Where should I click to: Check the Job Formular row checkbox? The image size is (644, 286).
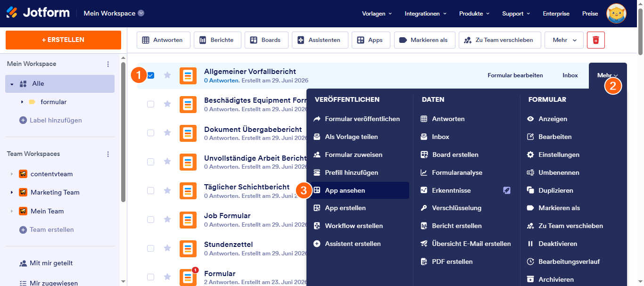click(x=151, y=219)
